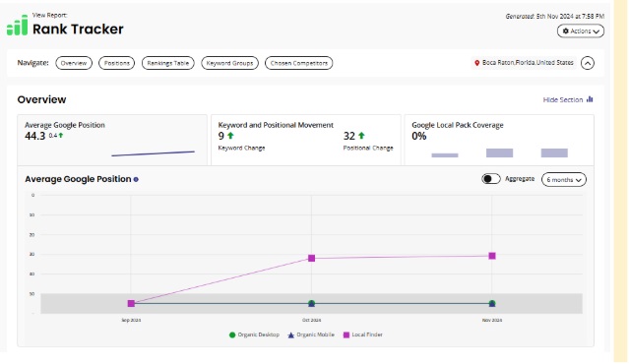Click the green arrow beside Positional Change 32

coord(361,136)
